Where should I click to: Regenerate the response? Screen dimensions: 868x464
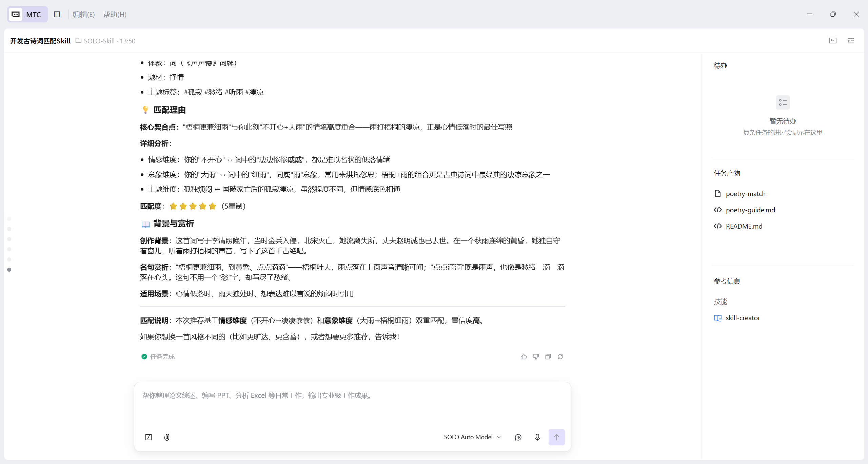point(560,356)
